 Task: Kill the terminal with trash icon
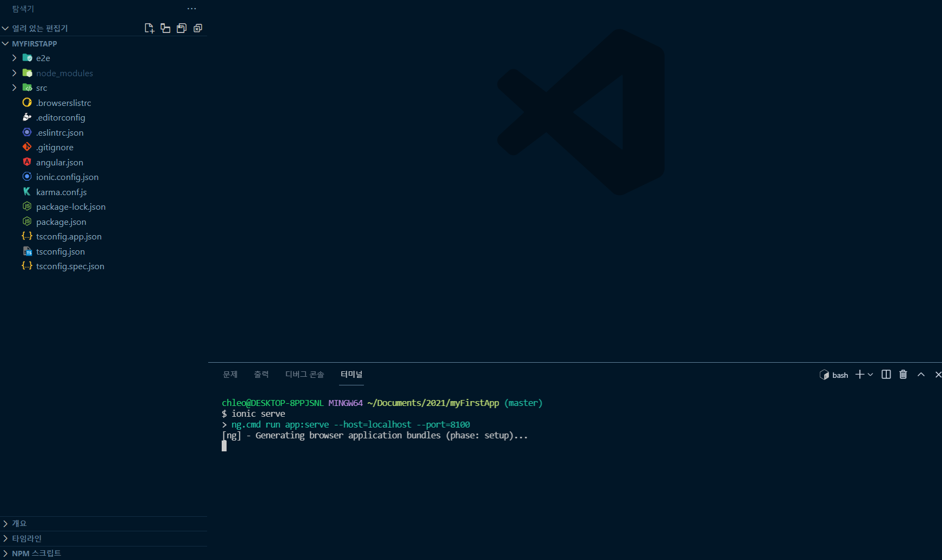pos(903,375)
